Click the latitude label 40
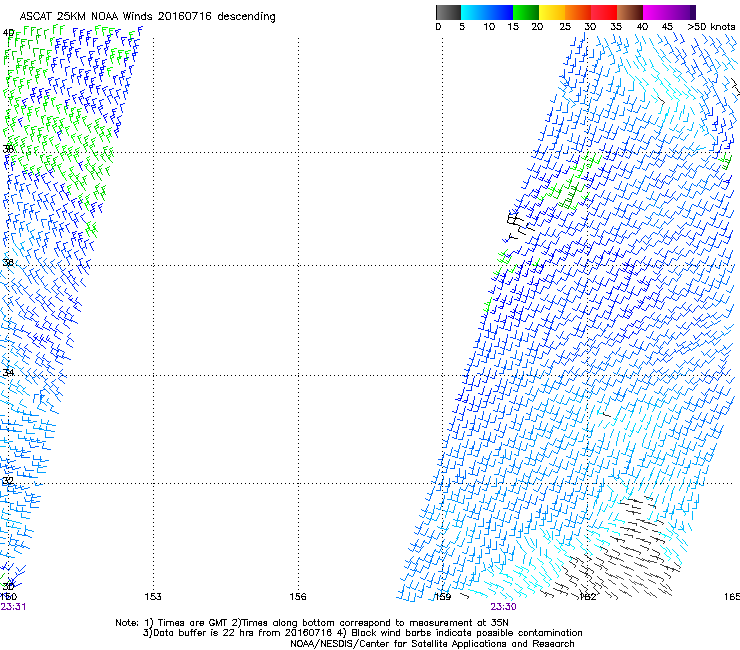Image resolution: width=740 pixels, height=650 pixels. point(8,33)
